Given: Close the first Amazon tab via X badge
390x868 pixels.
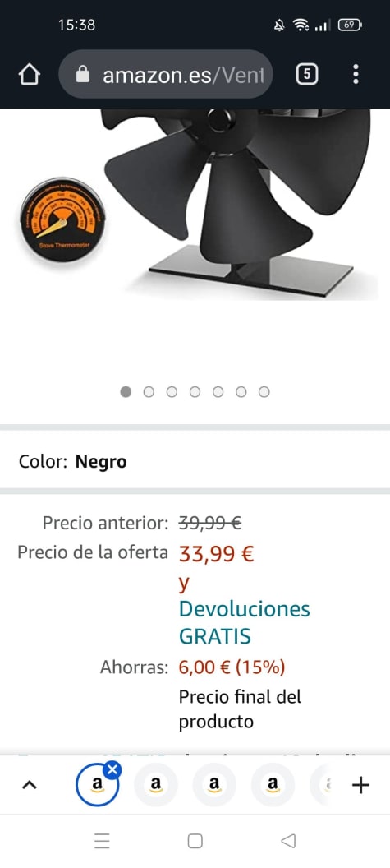Looking at the screenshot, I should coord(112,770).
